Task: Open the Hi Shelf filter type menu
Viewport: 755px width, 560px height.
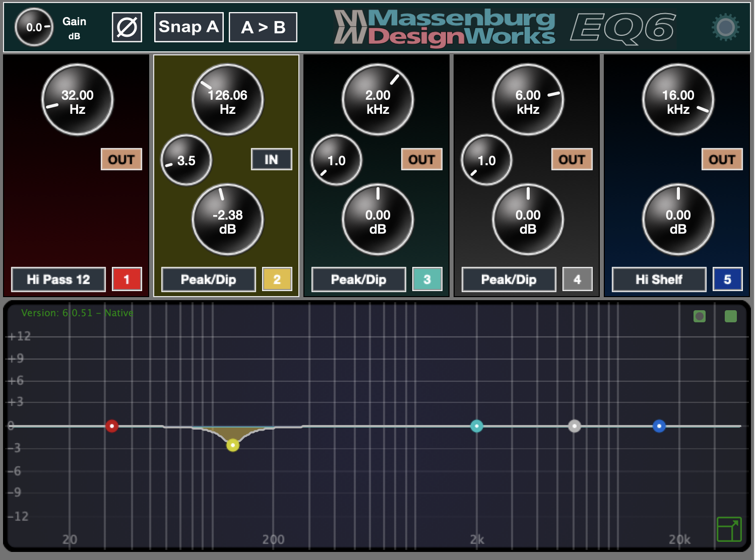Action: click(659, 279)
